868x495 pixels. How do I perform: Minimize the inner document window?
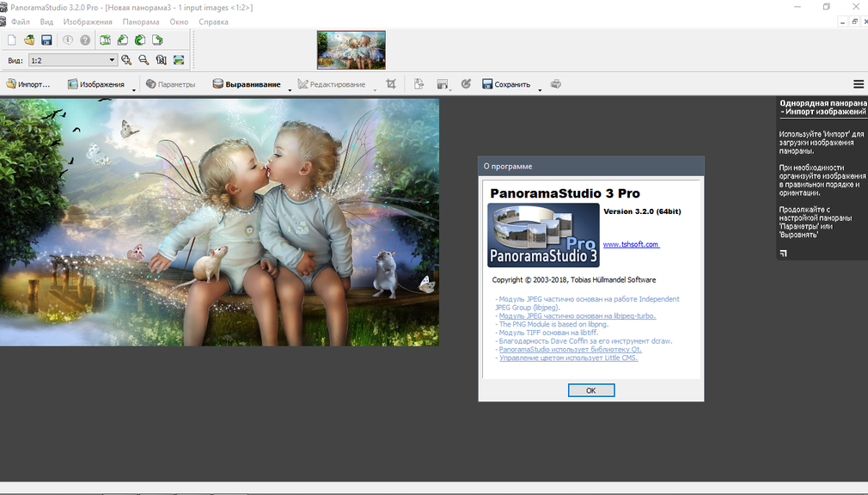[842, 21]
